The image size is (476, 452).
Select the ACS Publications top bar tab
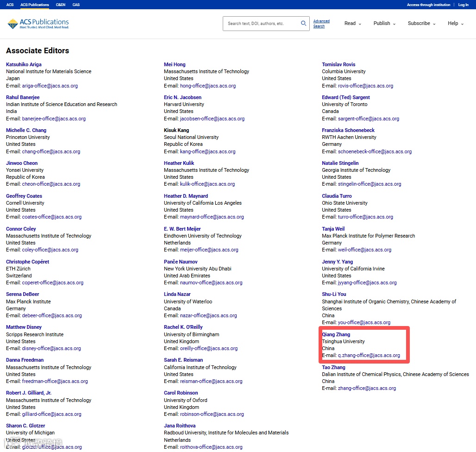tap(35, 5)
